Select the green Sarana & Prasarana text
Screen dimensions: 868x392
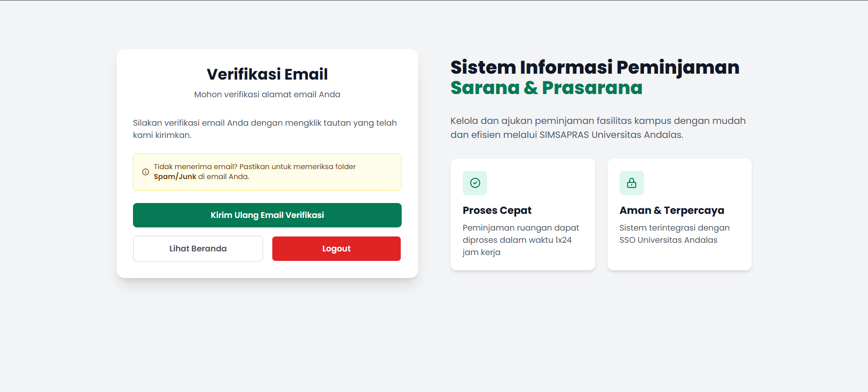click(x=546, y=88)
